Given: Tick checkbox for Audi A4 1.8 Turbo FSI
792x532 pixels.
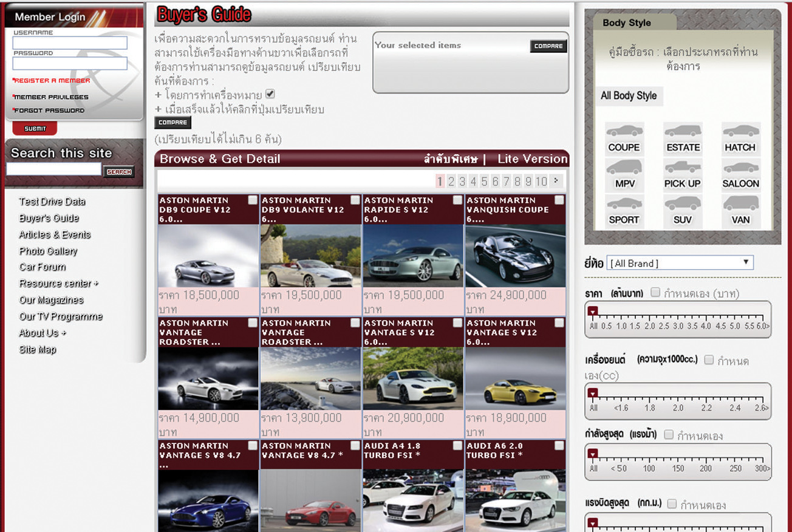Looking at the screenshot, I should (x=457, y=445).
